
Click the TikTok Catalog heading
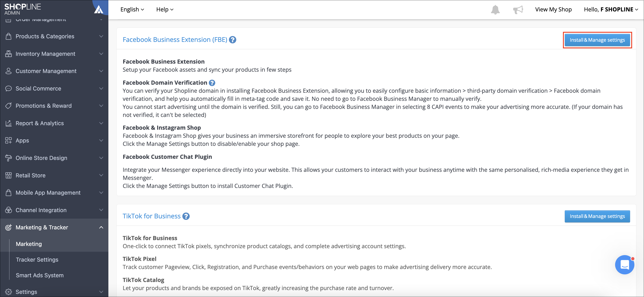144,280
